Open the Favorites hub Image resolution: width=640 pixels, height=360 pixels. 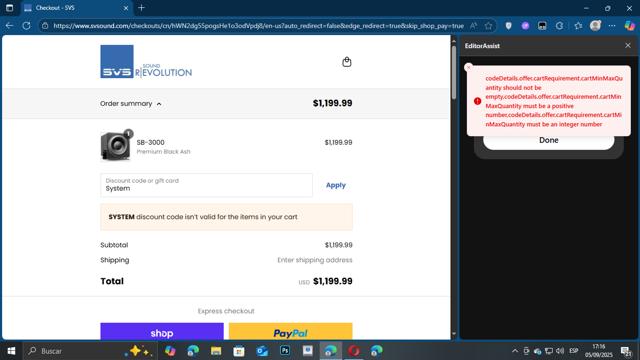click(578, 26)
